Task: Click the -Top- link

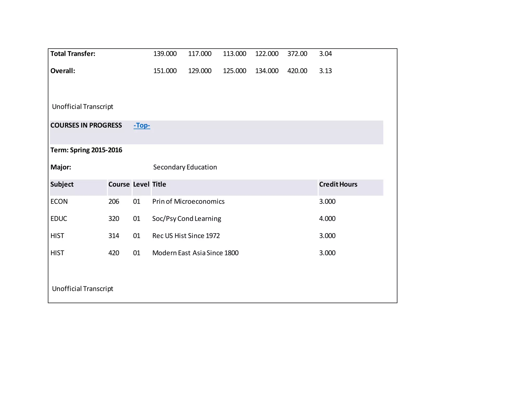Action: (x=142, y=125)
